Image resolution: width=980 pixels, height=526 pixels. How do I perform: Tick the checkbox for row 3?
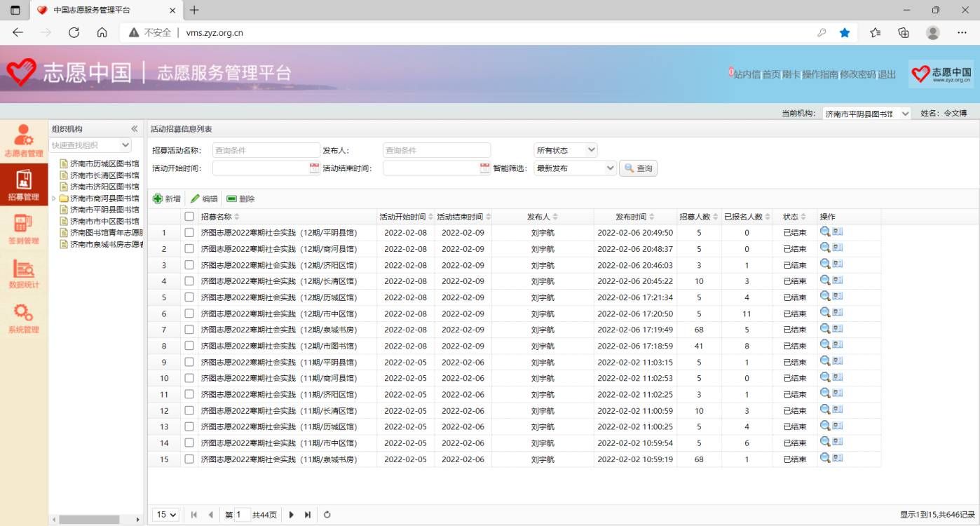point(189,265)
